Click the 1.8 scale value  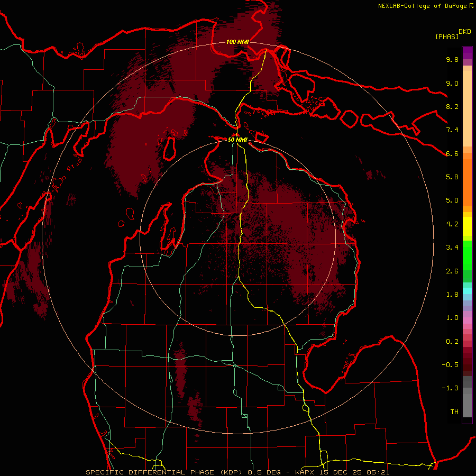pos(452,295)
